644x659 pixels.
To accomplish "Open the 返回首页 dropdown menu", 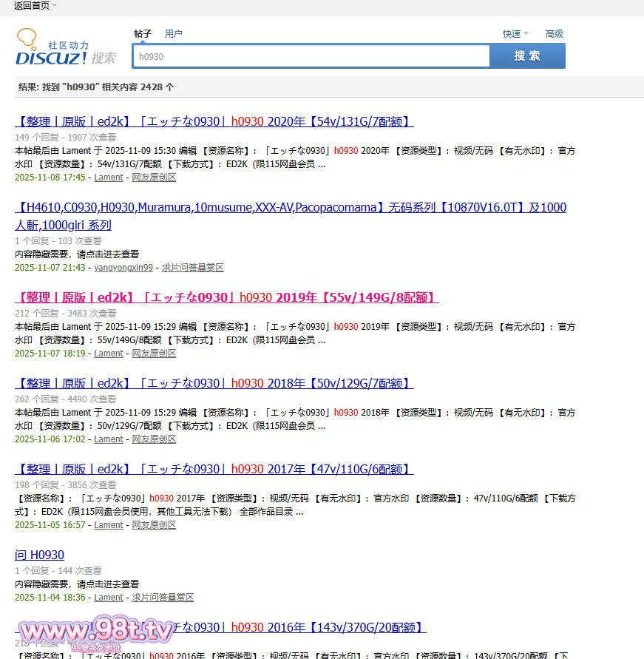I will coord(35,6).
